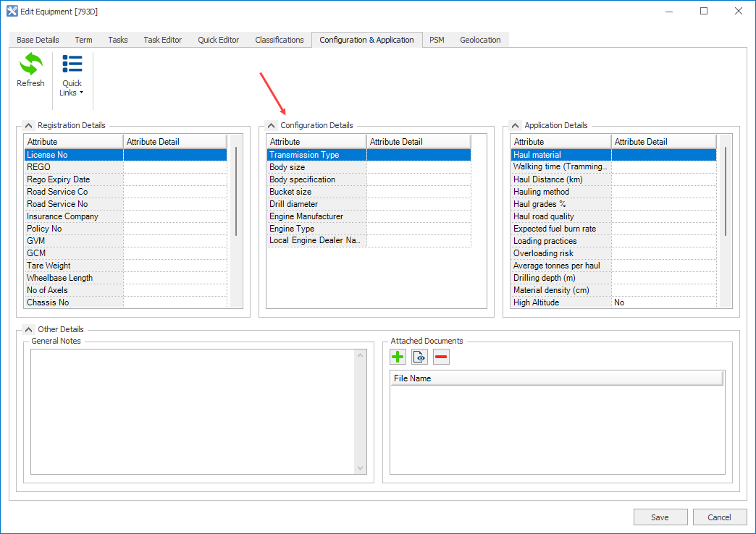Select the Transmission Type row

click(369, 155)
